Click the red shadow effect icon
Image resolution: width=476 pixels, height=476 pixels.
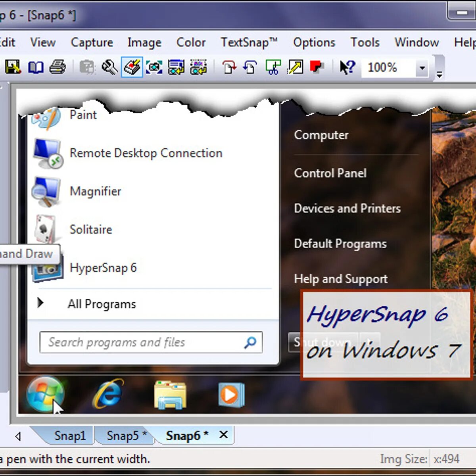317,67
